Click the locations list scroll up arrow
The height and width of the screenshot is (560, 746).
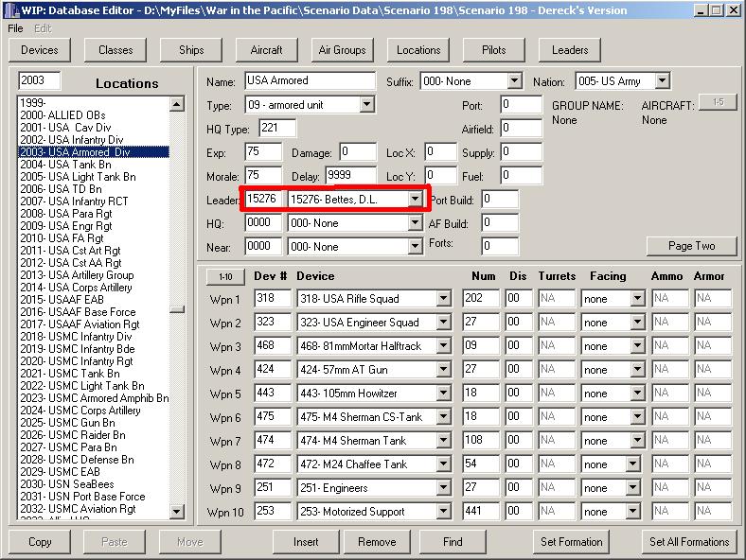pyautogui.click(x=177, y=104)
